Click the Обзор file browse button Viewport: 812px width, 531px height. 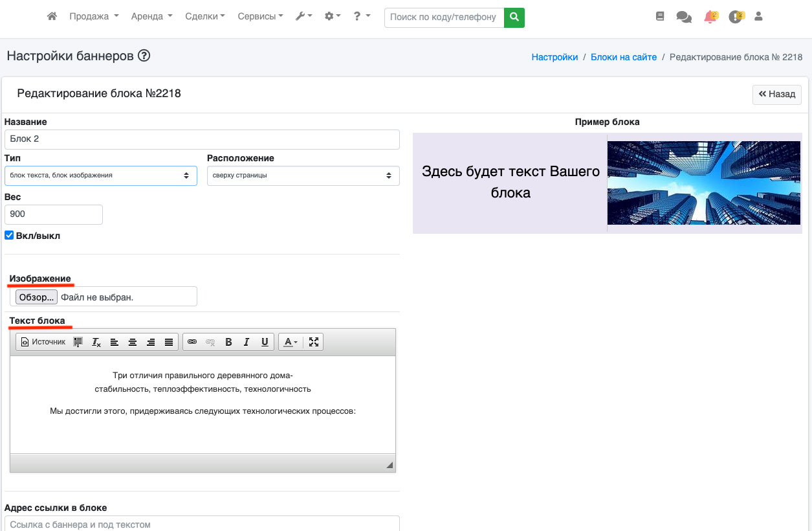click(37, 297)
